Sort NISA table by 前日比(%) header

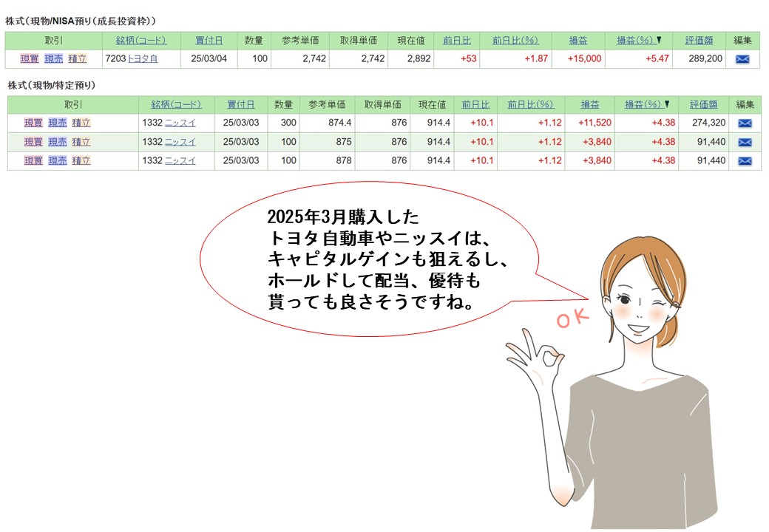(x=515, y=41)
